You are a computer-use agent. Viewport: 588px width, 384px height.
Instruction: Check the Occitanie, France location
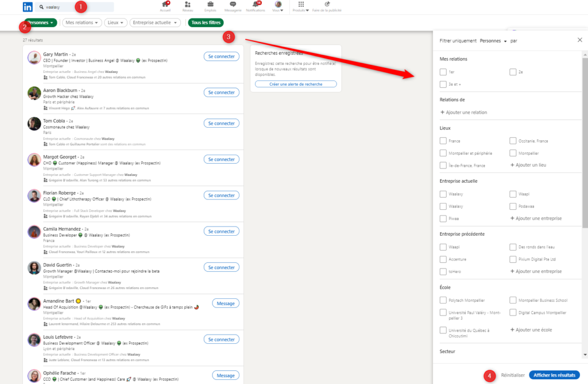[513, 141]
